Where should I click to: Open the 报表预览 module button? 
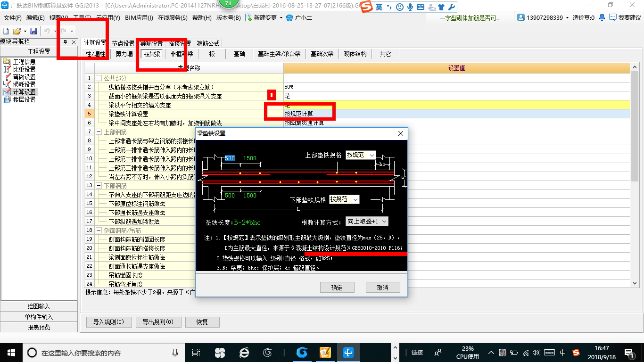[39, 327]
